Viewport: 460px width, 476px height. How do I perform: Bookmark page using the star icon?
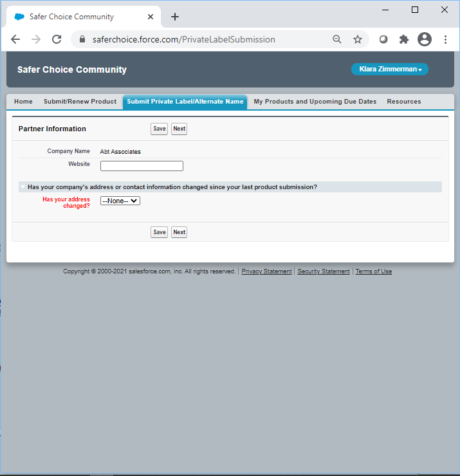tap(358, 39)
